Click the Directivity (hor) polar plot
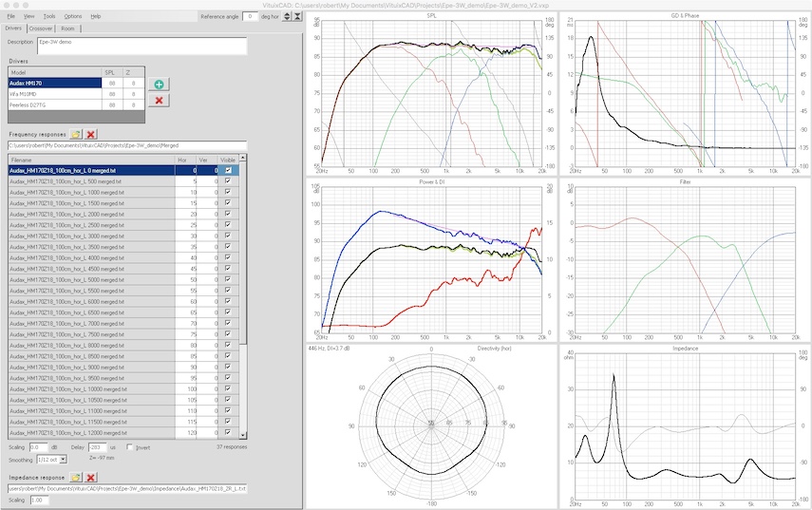This screenshot has height=510, width=812. [431, 425]
